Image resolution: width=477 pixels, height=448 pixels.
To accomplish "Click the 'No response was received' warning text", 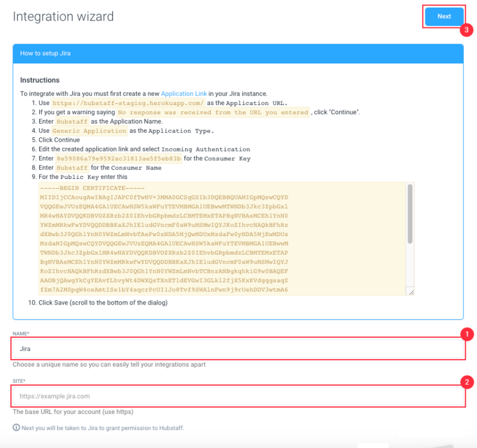I will pos(213,112).
